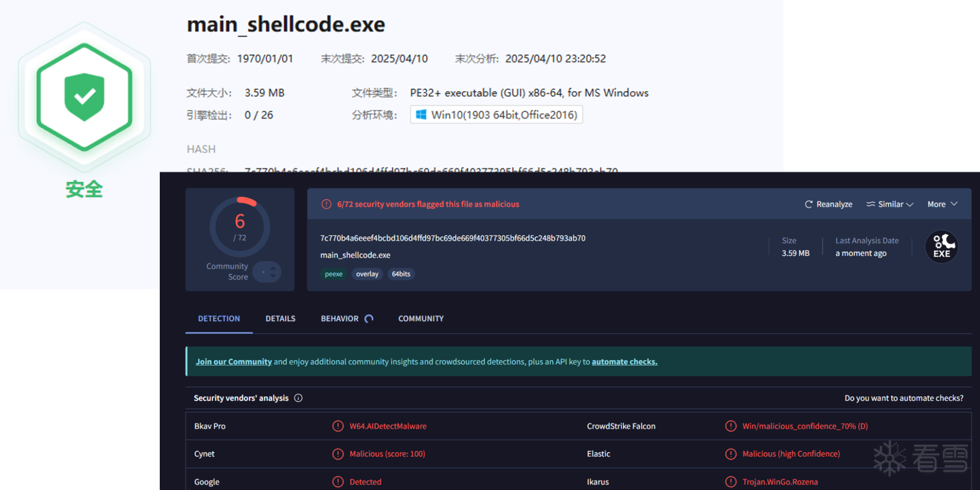Click the HASH section label
The image size is (980, 490).
click(201, 149)
